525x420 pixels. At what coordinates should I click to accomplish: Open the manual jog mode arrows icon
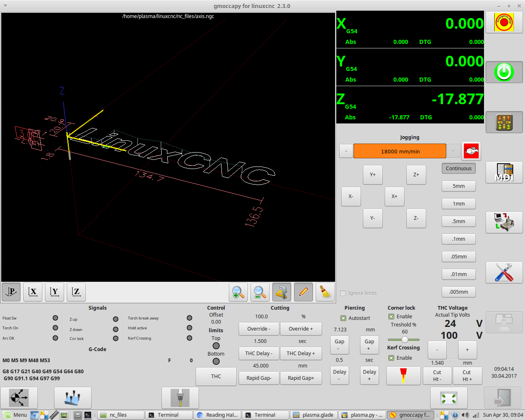pos(504,122)
